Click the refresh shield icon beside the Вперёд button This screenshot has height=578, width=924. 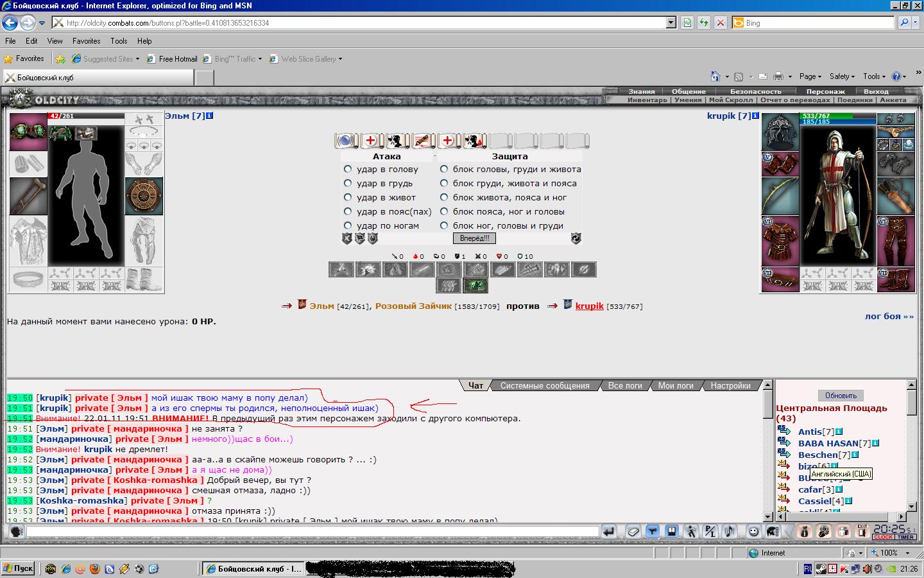pyautogui.click(x=576, y=238)
